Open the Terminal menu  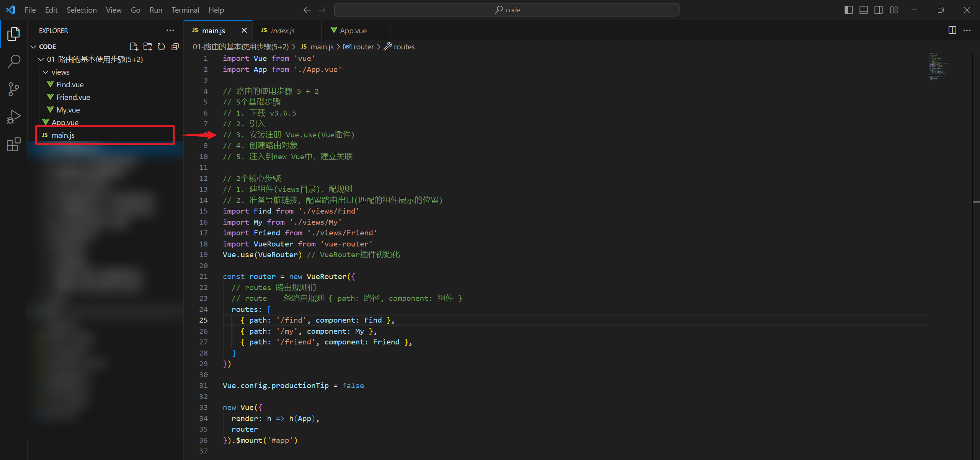[185, 10]
